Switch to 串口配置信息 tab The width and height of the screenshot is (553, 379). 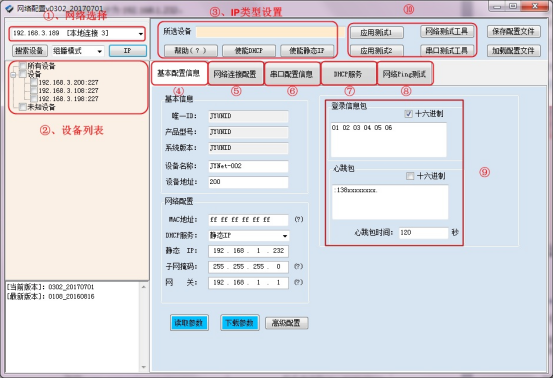[x=292, y=74]
